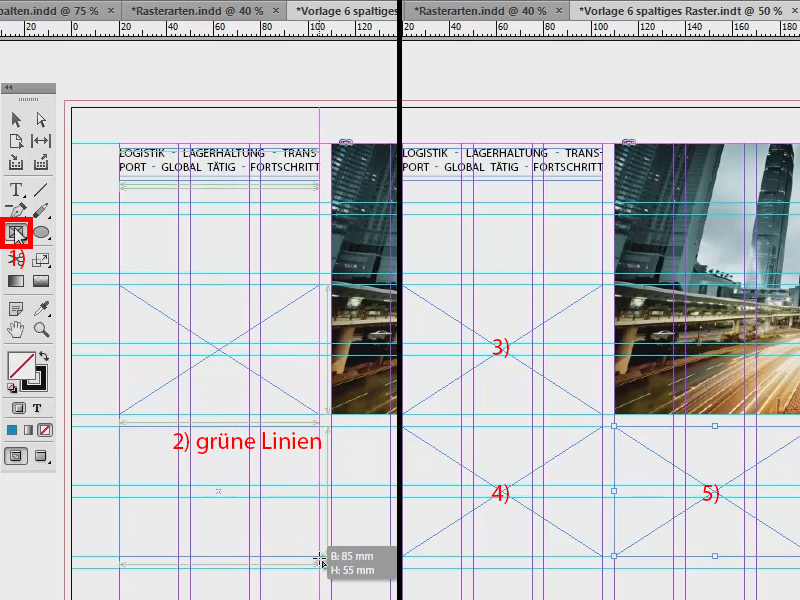Select the Hand tool
800x600 pixels.
pyautogui.click(x=15, y=330)
